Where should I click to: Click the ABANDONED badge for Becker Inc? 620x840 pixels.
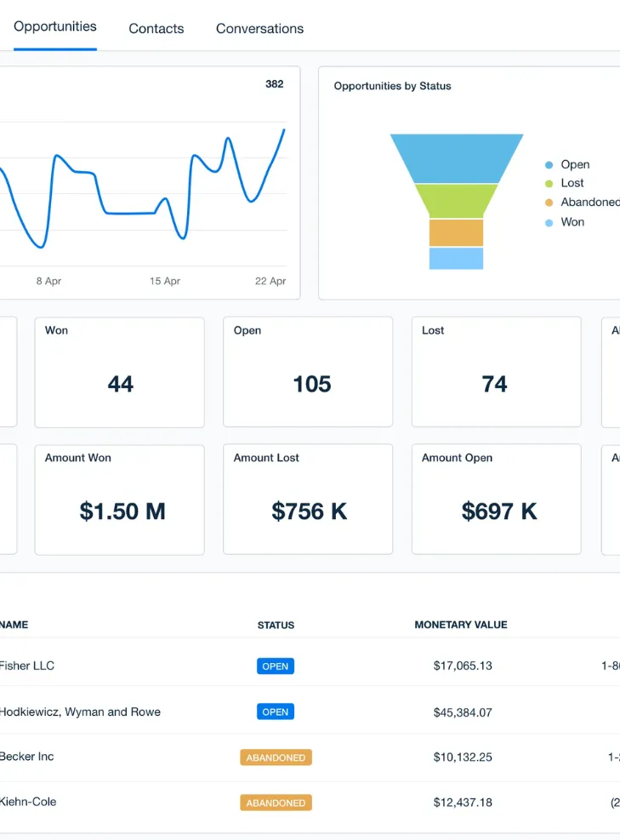[276, 757]
